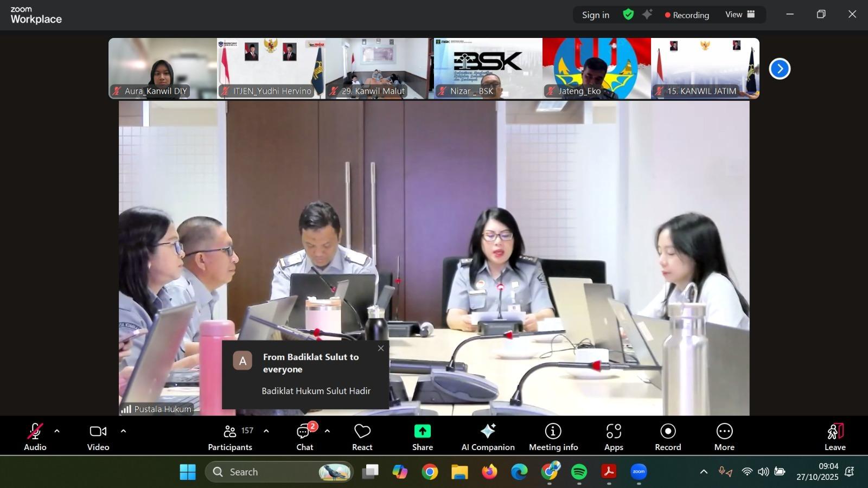Viewport: 868px width, 488px height.
Task: Click the green encryption shield icon
Action: click(x=628, y=15)
